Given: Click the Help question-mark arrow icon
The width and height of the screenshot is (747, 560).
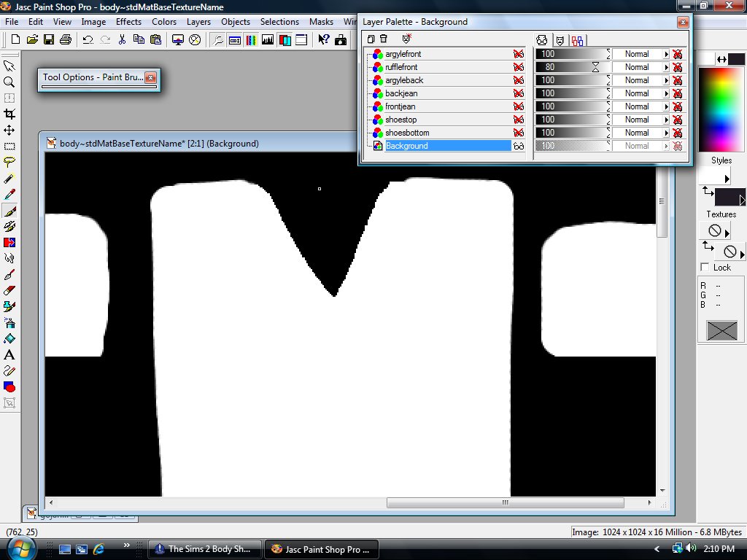Looking at the screenshot, I should [x=324, y=39].
